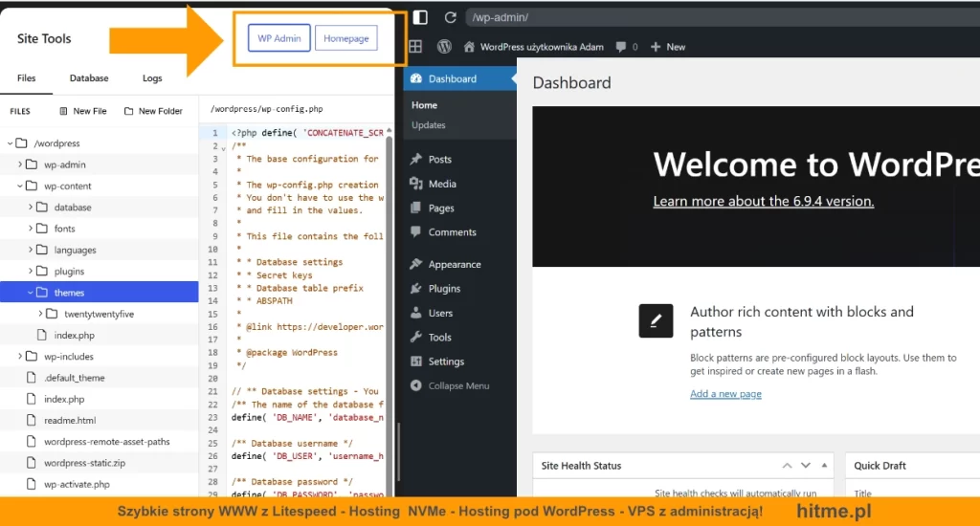Open Settings via its sliders icon
This screenshot has width=980, height=526.
pyautogui.click(x=415, y=362)
